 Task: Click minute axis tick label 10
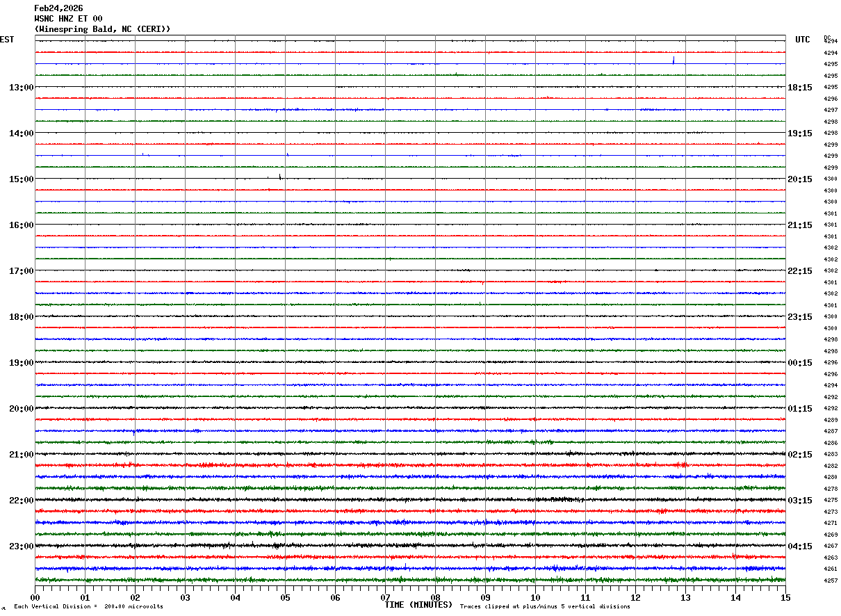[x=535, y=598]
